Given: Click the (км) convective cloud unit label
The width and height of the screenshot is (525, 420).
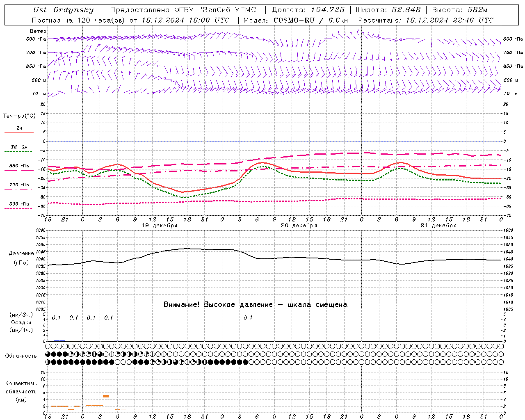Looking at the screenshot, I should [21, 399].
